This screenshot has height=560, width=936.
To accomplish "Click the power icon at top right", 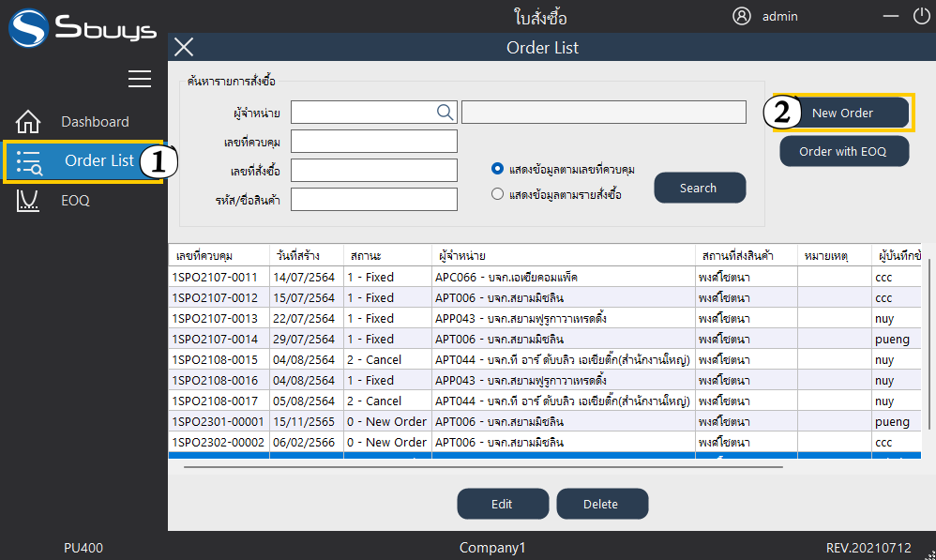I will pyautogui.click(x=921, y=16).
